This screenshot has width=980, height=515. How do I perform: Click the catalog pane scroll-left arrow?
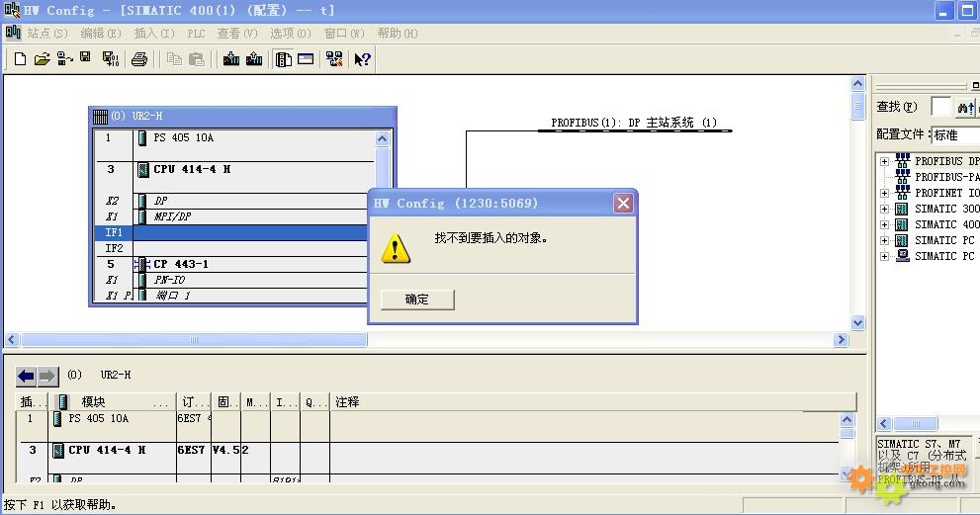pyautogui.click(x=884, y=424)
